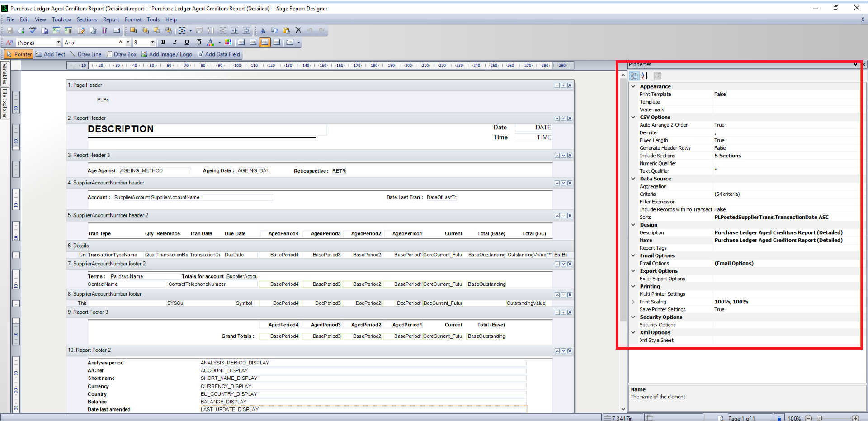This screenshot has width=868, height=421.
Task: Click the blue lock icon in status bar
Action: 779,418
